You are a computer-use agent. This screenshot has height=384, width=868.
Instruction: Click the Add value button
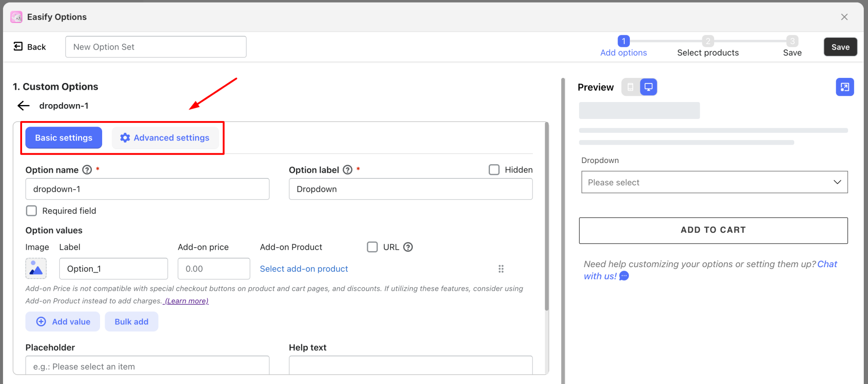62,321
